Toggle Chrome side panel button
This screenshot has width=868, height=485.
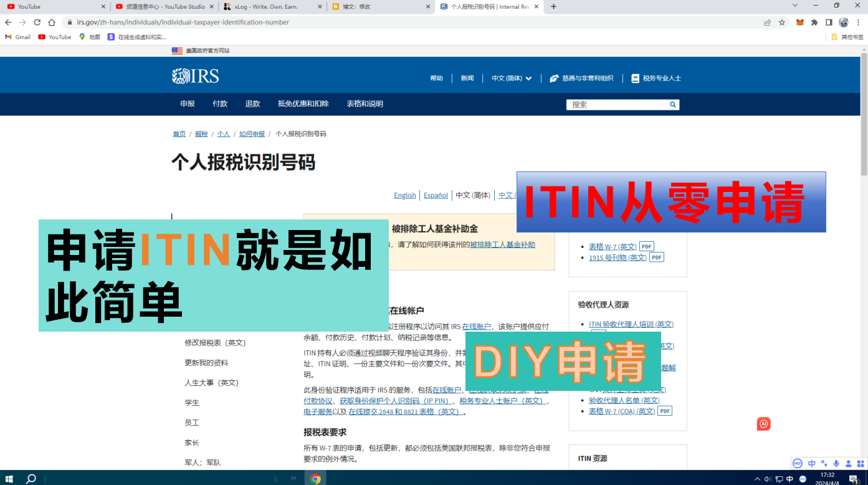click(x=829, y=22)
